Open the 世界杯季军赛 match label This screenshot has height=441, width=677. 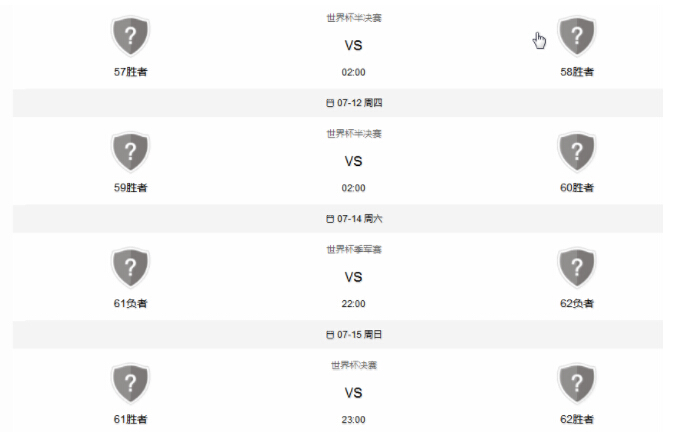pyautogui.click(x=354, y=249)
